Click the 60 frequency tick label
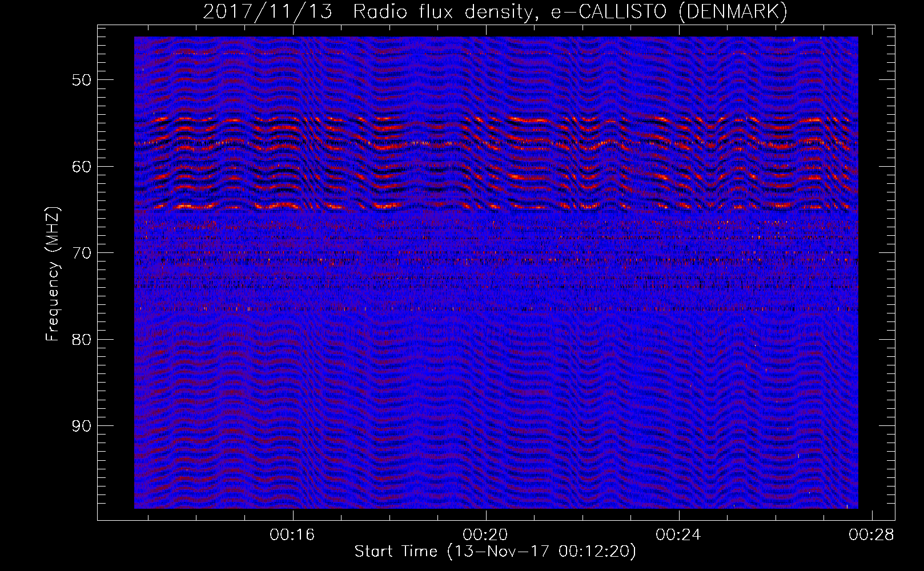Viewport: 924px width, 571px height. pyautogui.click(x=82, y=166)
